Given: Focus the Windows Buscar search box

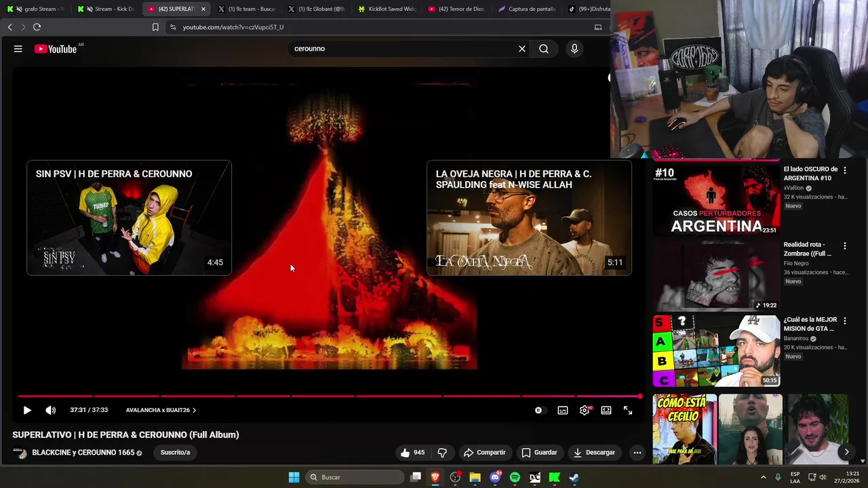Looking at the screenshot, I should (x=355, y=477).
